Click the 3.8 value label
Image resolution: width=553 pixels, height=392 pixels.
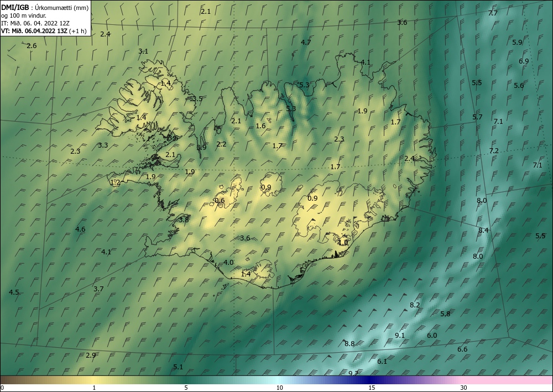pos(184,219)
